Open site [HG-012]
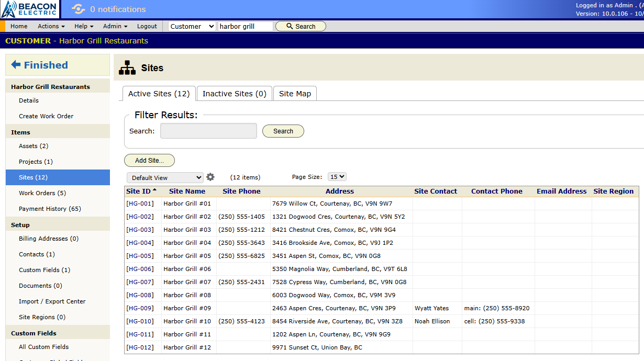 (140, 347)
